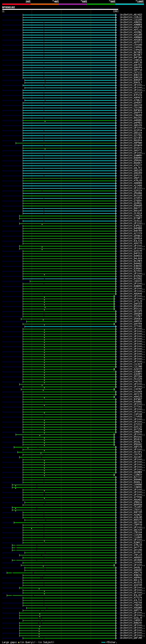Open hit UniRef100_A9NNR4

[131, 25]
